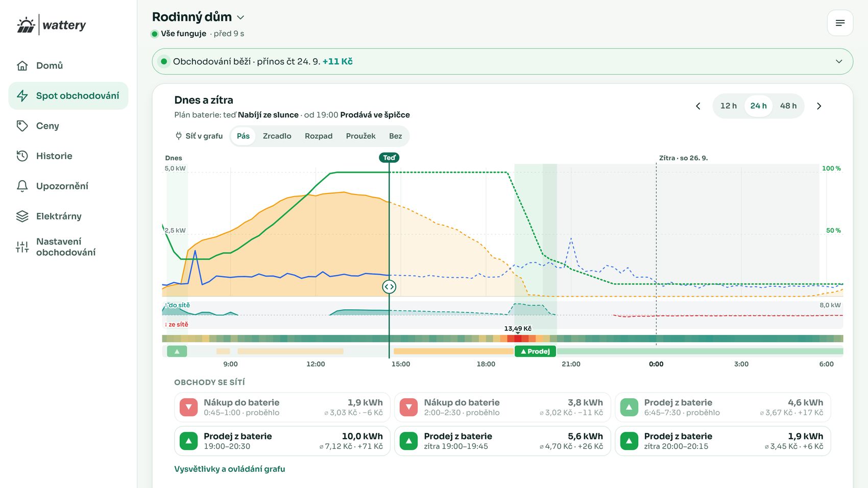Grab the Teď timeline slider handle
This screenshot has width=868, height=488.
[389, 287]
